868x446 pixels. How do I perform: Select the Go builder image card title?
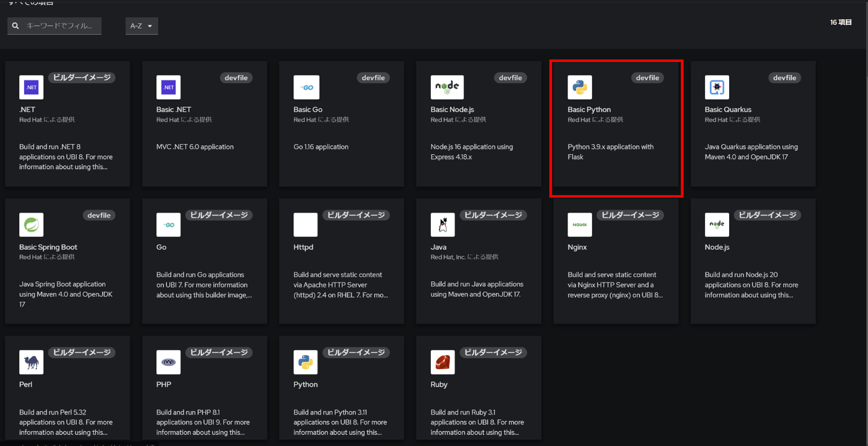point(161,247)
